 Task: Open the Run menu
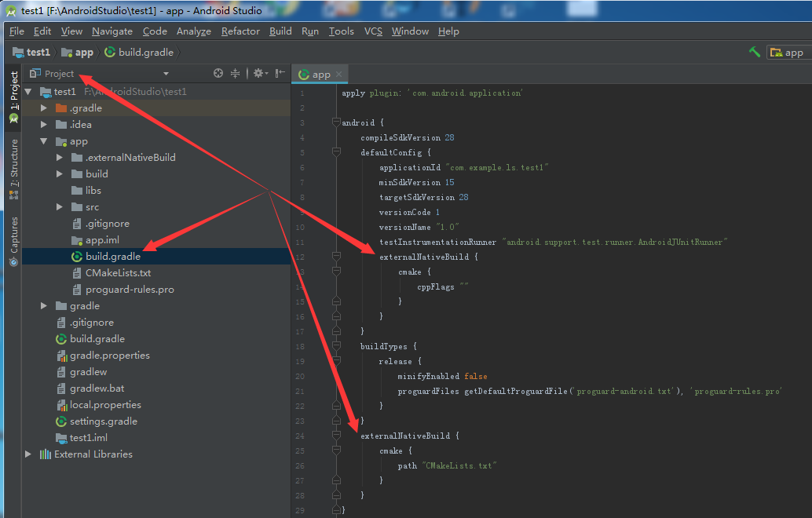pyautogui.click(x=309, y=31)
